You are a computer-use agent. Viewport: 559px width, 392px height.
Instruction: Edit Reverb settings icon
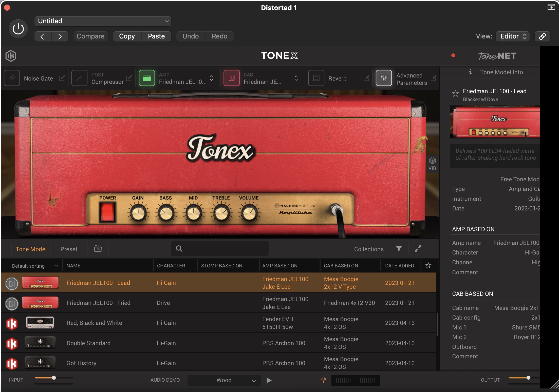(x=366, y=78)
